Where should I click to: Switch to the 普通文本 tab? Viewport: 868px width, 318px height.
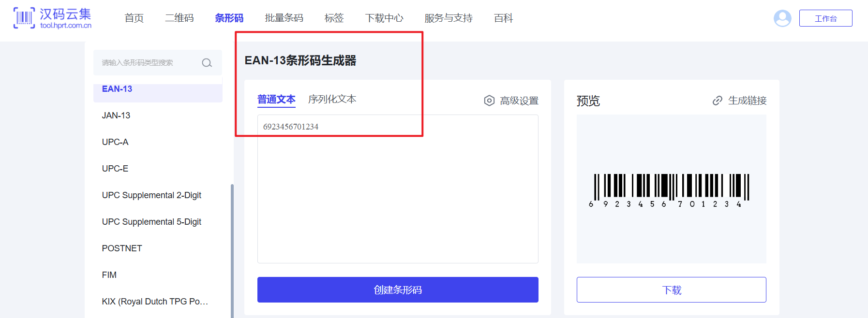(x=276, y=100)
